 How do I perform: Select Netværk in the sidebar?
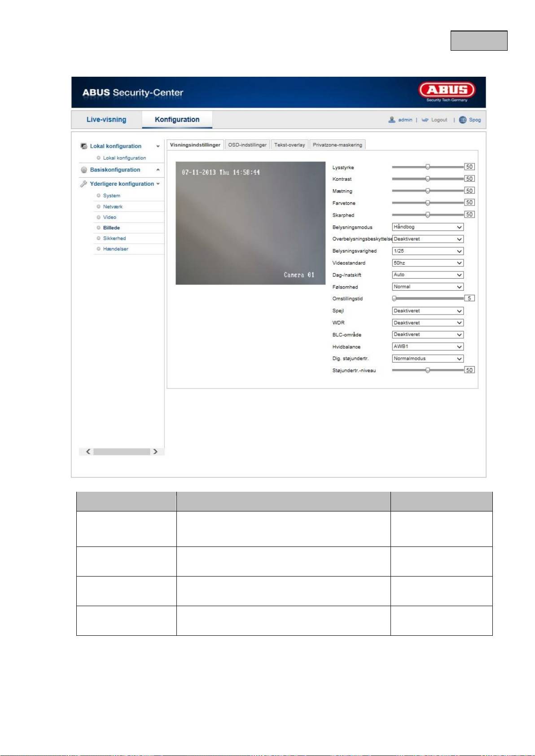(x=113, y=207)
